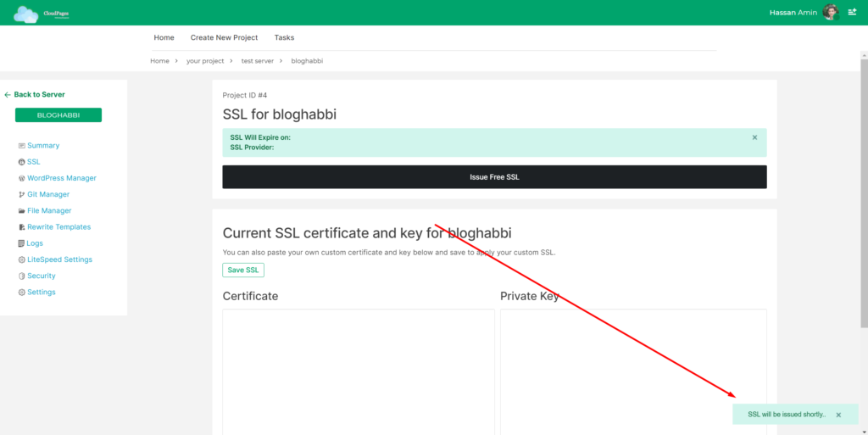The width and height of the screenshot is (868, 435).
Task: Click the Save SSL button
Action: coord(243,270)
